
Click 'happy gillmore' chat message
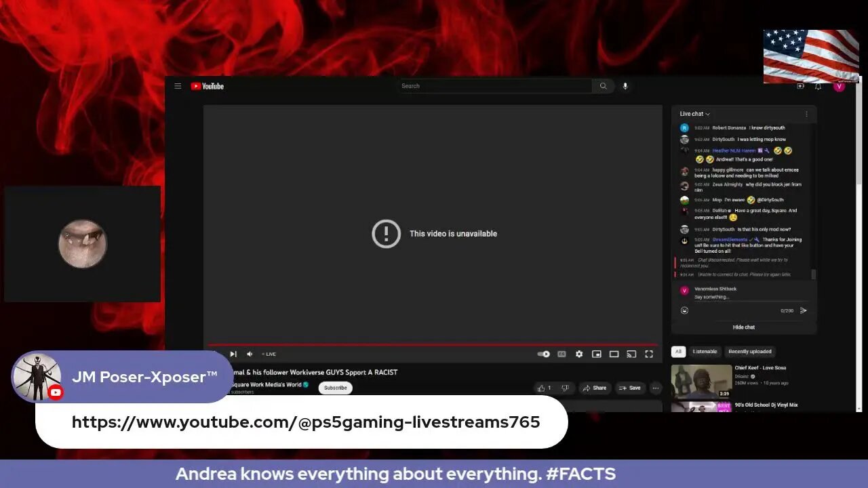click(744, 173)
